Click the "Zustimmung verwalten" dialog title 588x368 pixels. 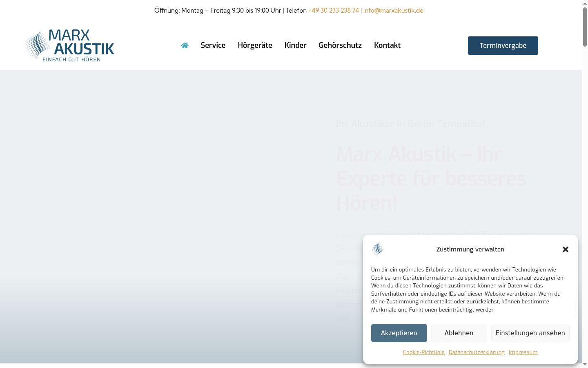[x=470, y=249]
